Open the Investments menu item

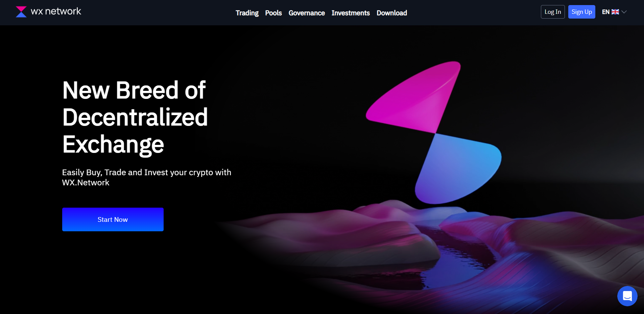[x=351, y=13]
